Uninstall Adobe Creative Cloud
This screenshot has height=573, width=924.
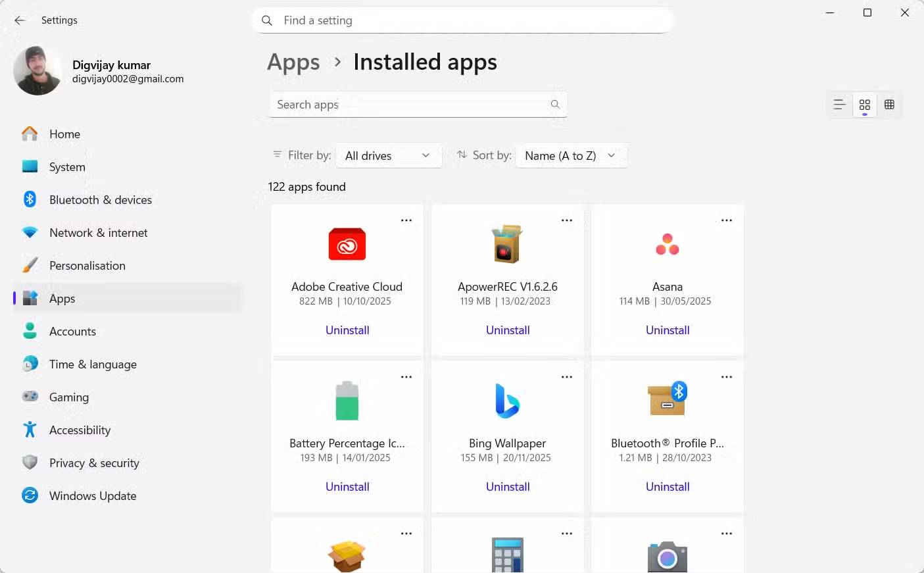[347, 330]
